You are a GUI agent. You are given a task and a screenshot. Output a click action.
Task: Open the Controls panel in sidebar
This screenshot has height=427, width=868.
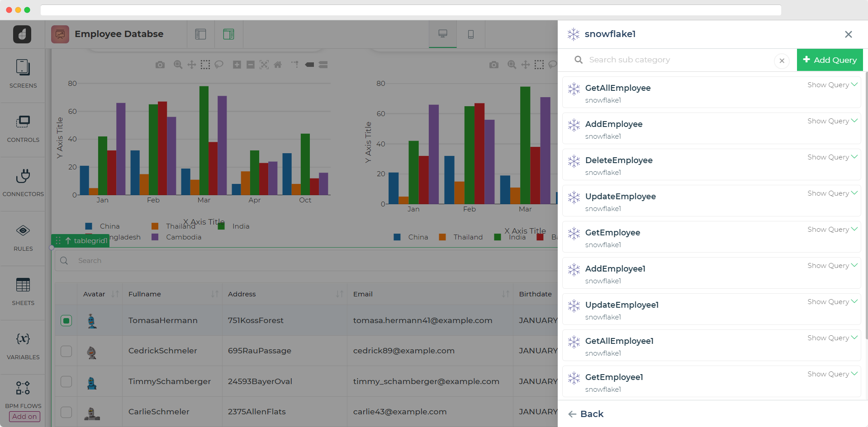click(23, 128)
